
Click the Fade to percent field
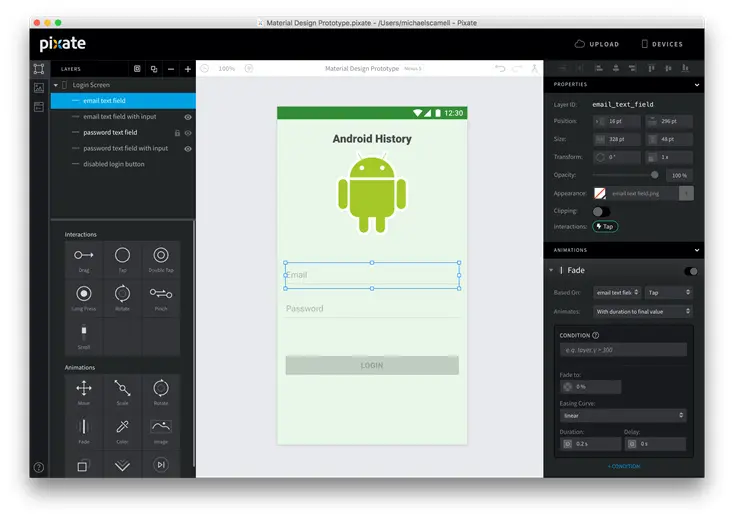coord(590,387)
